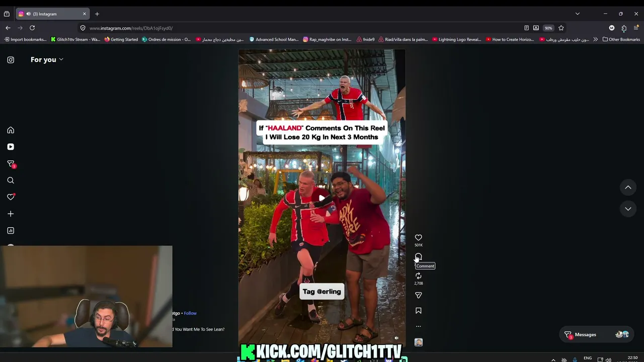Follow the reel's author

(190, 313)
